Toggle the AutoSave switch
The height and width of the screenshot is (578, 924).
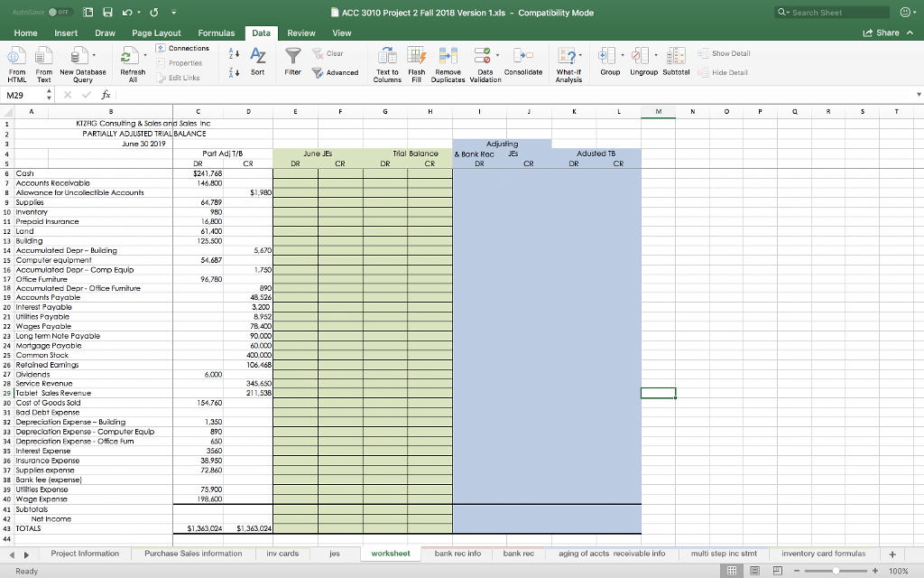coord(60,13)
